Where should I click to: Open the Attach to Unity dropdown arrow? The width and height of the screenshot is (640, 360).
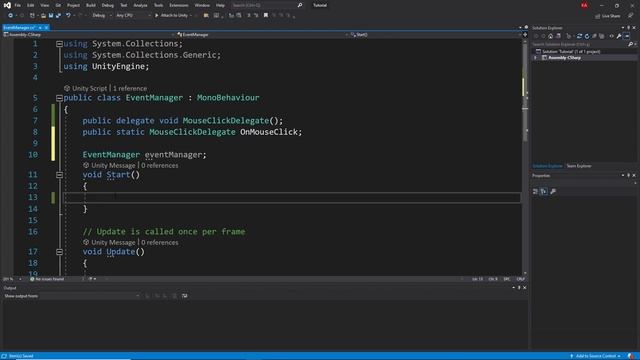191,16
